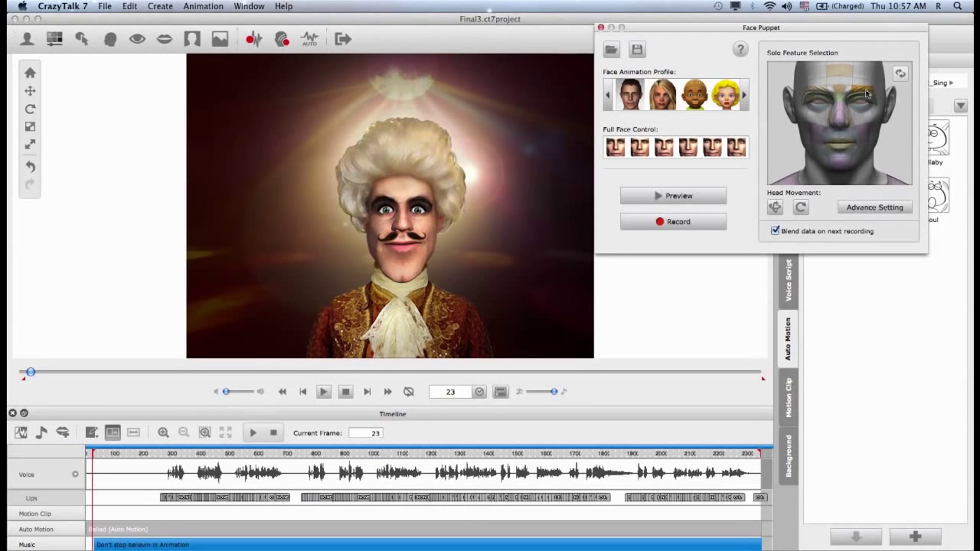Select the Rotate tool in left sidebar

(30, 109)
